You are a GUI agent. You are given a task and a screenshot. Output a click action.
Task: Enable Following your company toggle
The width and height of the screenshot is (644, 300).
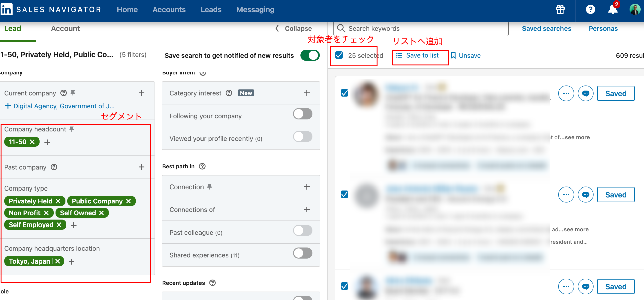pyautogui.click(x=303, y=114)
